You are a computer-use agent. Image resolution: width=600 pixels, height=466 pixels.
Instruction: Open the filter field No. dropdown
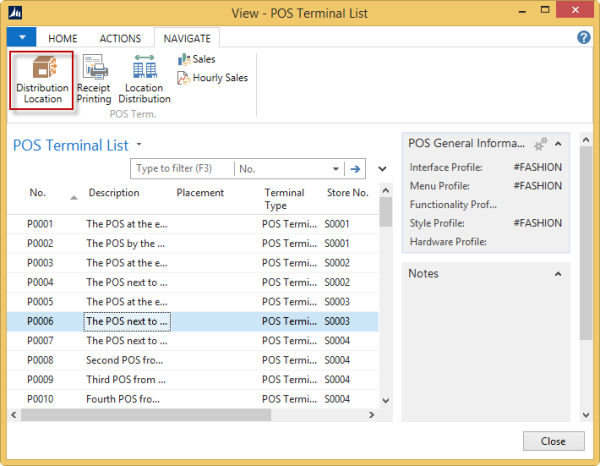click(335, 169)
